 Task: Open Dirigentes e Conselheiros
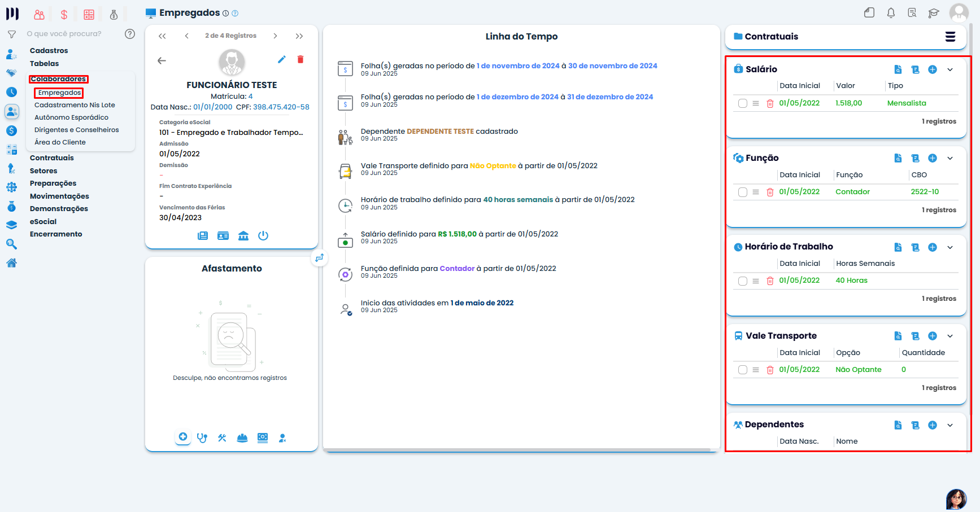(x=77, y=130)
